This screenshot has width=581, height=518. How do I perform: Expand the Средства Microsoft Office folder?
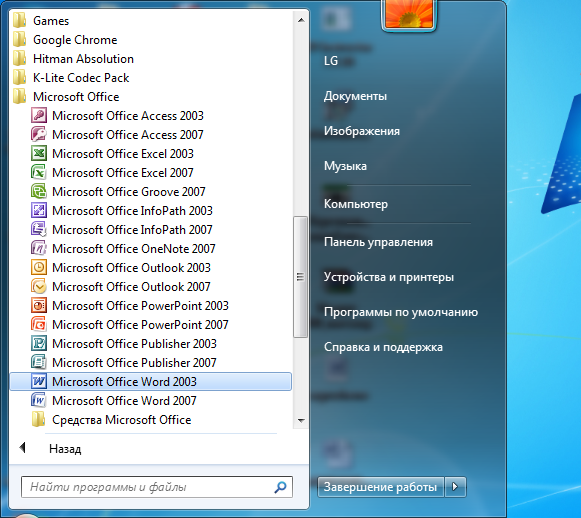coord(121,420)
